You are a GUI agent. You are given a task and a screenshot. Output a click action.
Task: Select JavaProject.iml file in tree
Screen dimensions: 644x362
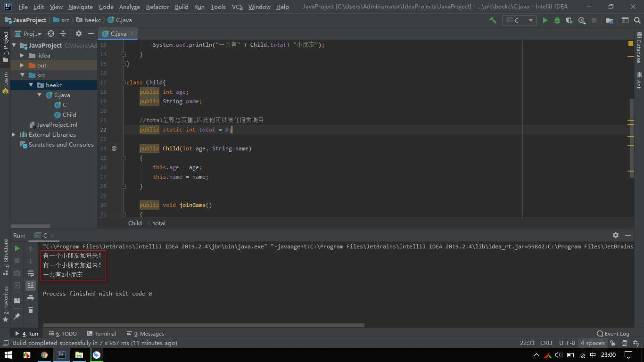(53, 124)
